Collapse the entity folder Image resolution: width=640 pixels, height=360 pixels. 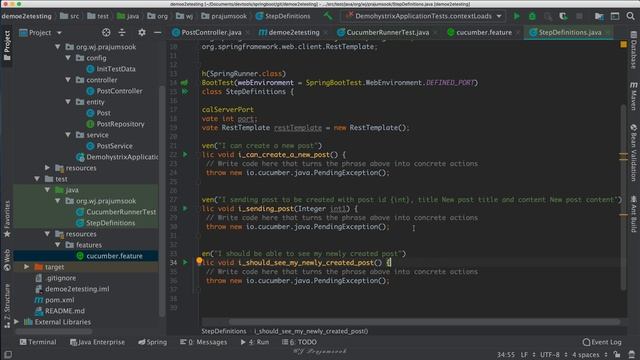(68, 102)
